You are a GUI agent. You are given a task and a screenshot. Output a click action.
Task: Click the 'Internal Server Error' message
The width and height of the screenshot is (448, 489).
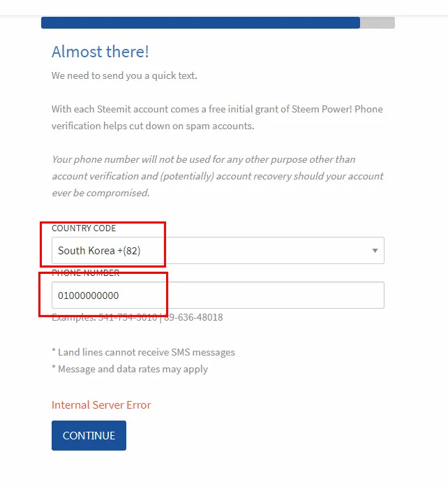point(101,405)
